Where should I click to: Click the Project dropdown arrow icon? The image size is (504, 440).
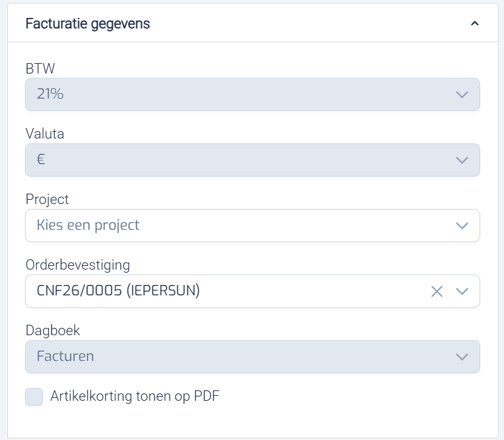click(462, 226)
